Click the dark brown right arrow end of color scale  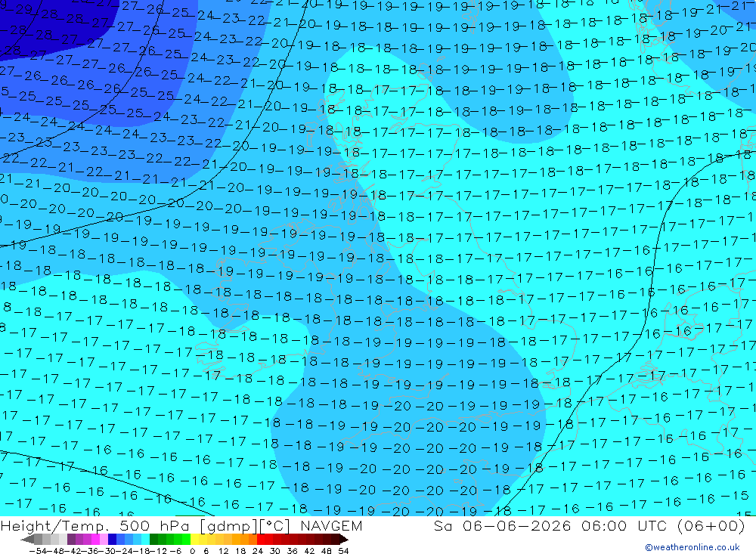(344, 539)
